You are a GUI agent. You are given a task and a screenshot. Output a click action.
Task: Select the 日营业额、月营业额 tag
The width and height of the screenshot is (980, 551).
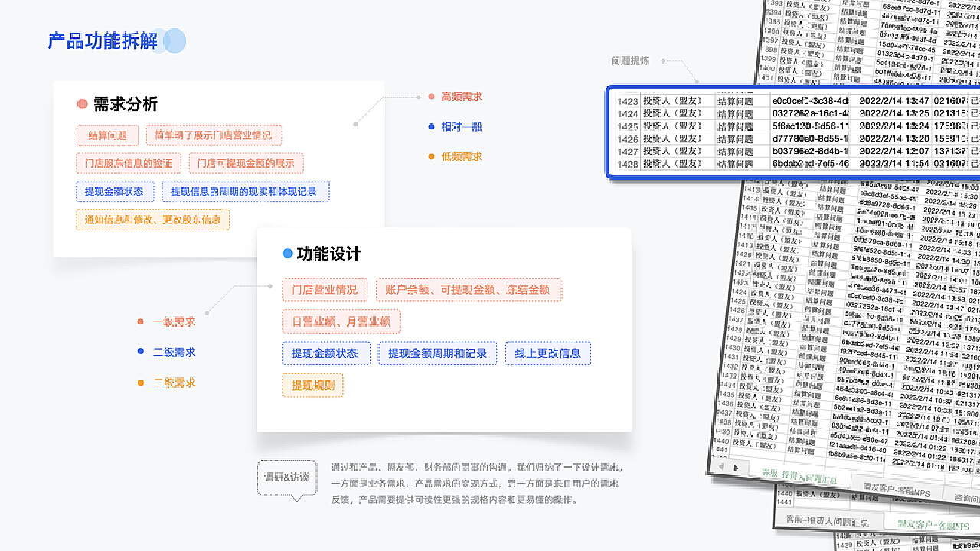pyautogui.click(x=341, y=321)
